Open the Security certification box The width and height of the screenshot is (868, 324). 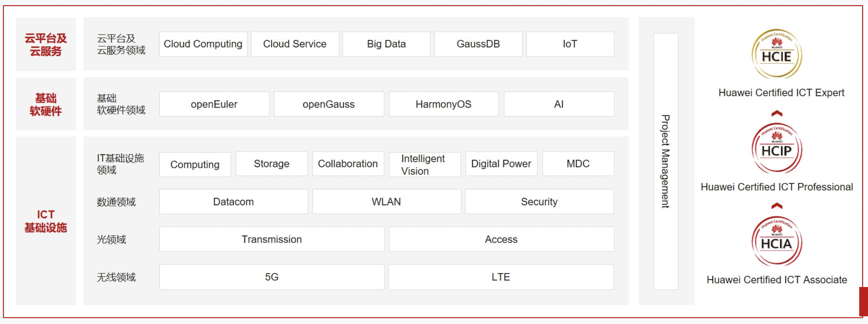(x=539, y=202)
